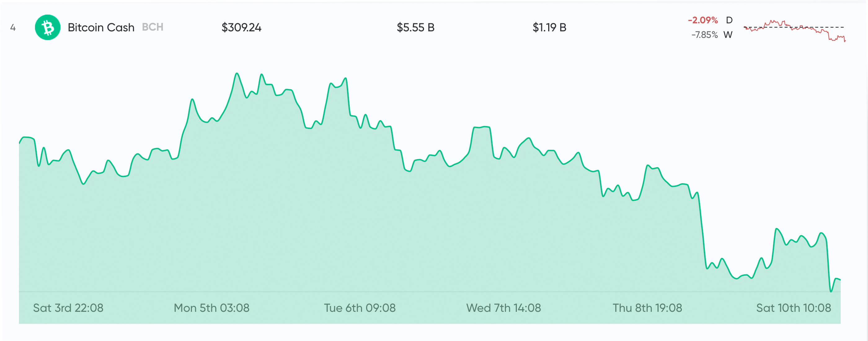Click the Tue 6th 09:08 axis label
The image size is (868, 341).
[x=360, y=308]
